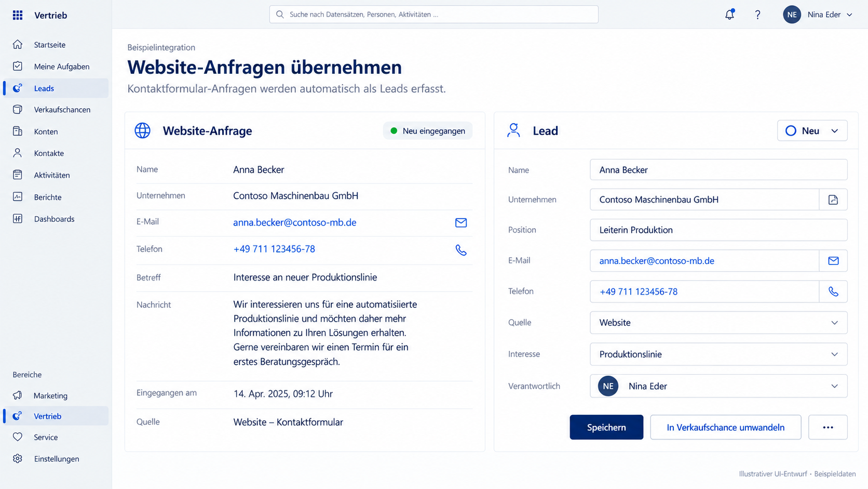The image size is (868, 489).
Task: Switch to the Service area
Action: click(56, 437)
